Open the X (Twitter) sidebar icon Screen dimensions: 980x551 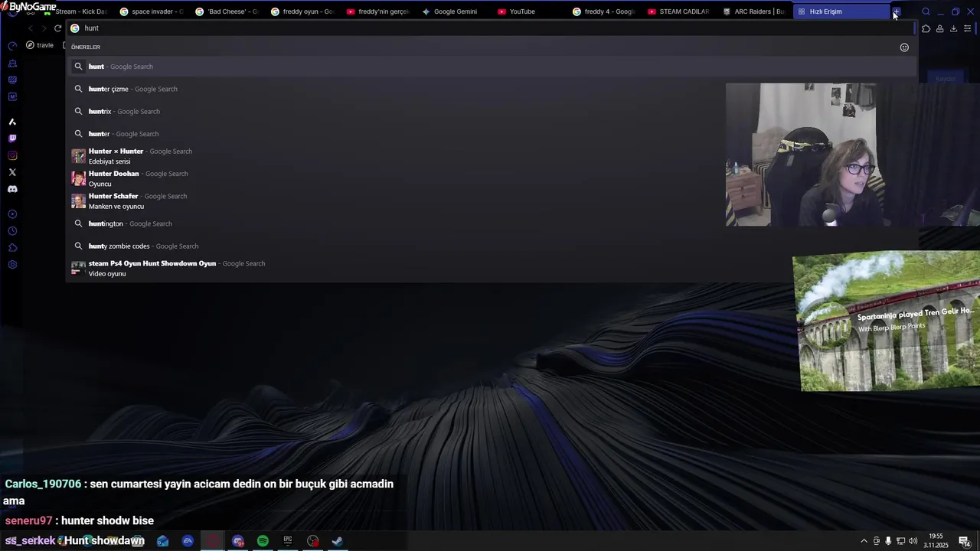tap(12, 172)
